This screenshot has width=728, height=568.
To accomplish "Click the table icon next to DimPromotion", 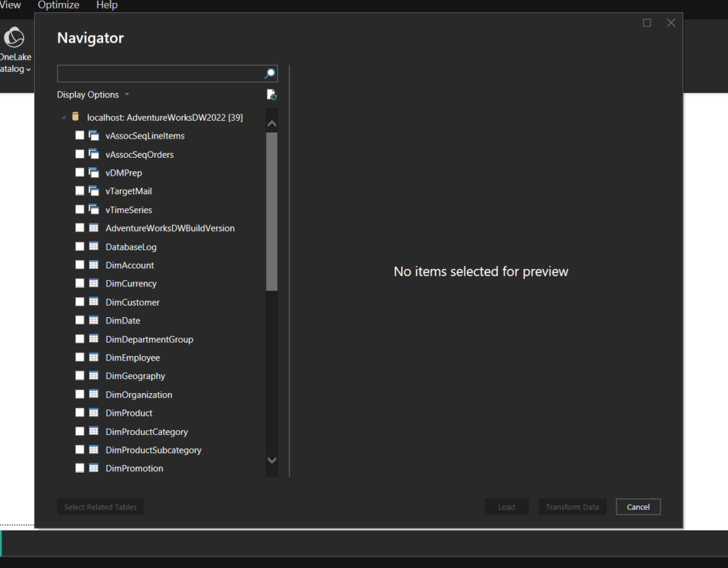I will [x=94, y=468].
